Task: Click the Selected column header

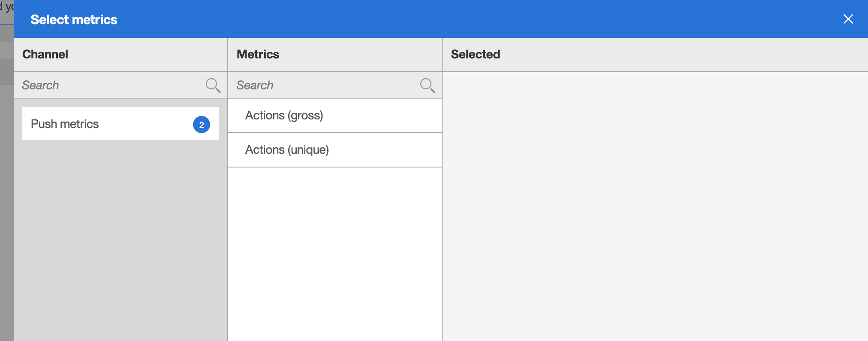Action: click(x=475, y=55)
